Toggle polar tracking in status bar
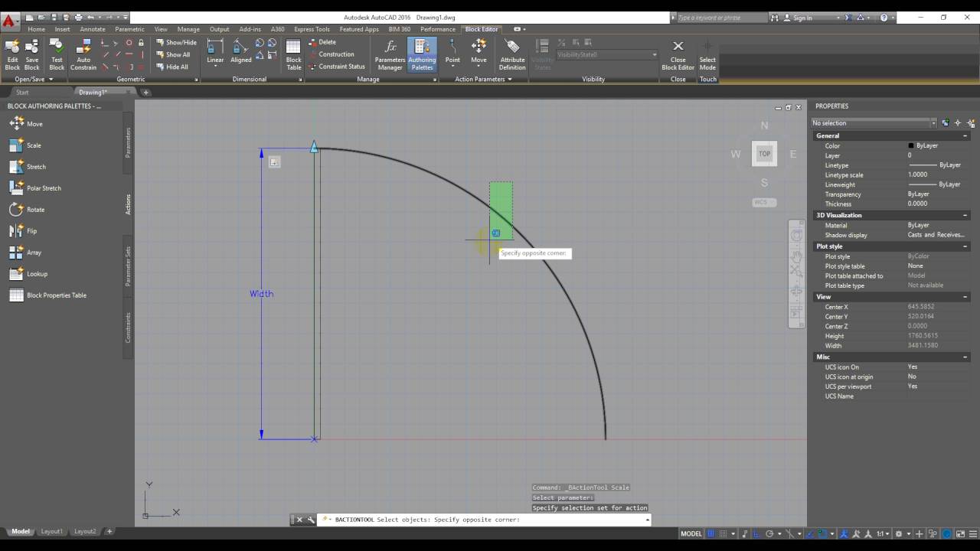This screenshot has height=551, width=980. (x=769, y=533)
